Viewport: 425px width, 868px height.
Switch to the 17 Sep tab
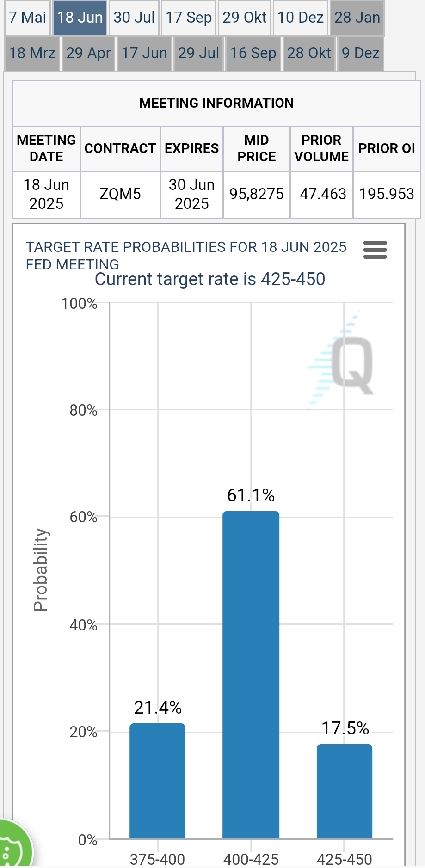(x=189, y=18)
